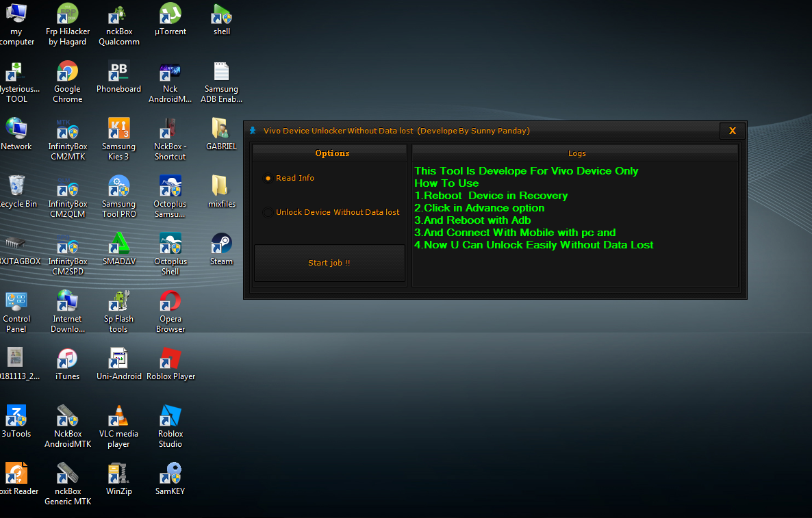This screenshot has height=518, width=812.
Task: Open the mixfiles folder
Action: [222, 192]
